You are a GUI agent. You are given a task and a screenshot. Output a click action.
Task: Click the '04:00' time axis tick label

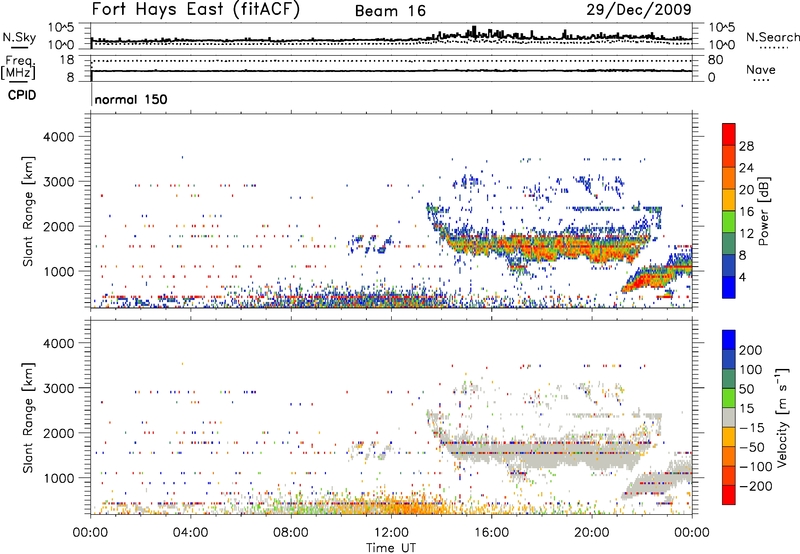tap(191, 533)
